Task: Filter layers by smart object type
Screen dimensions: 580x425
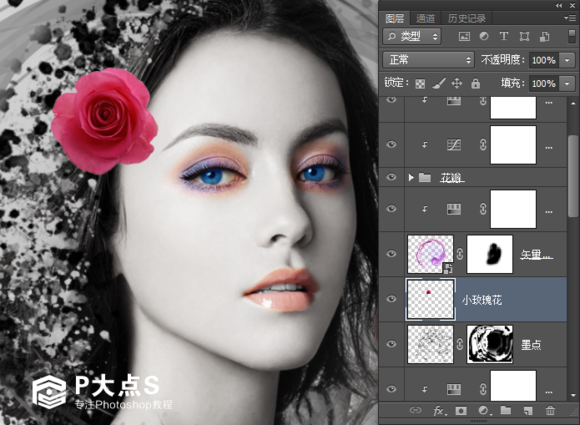Action: tap(544, 36)
